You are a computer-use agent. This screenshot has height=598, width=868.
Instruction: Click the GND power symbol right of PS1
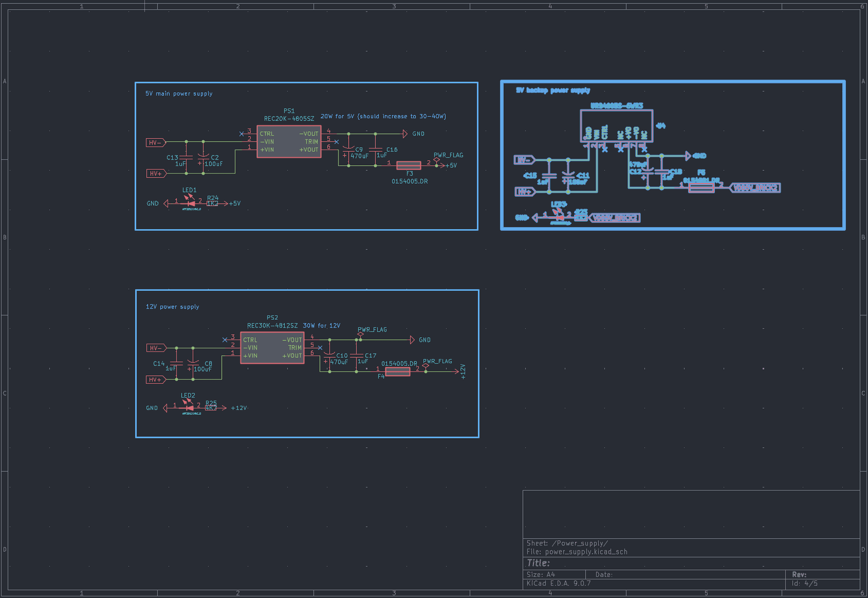coord(405,133)
